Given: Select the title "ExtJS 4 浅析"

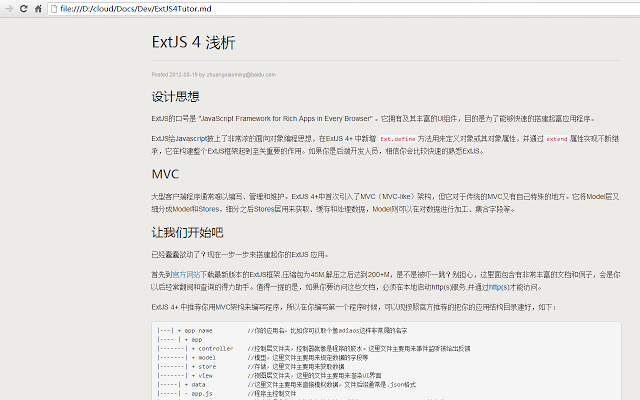Looking at the screenshot, I should pyautogui.click(x=193, y=42).
